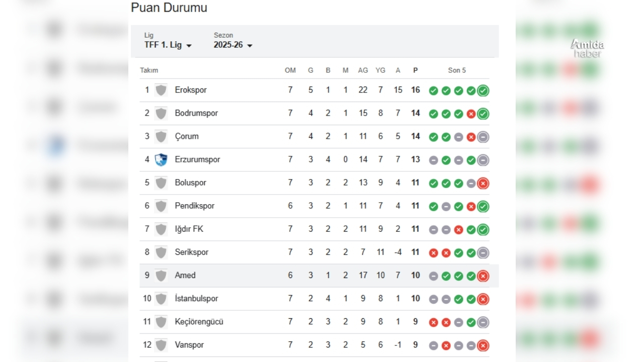The width and height of the screenshot is (644, 362).
Task: Click Serikspor's first red loss icon
Action: [433, 253]
